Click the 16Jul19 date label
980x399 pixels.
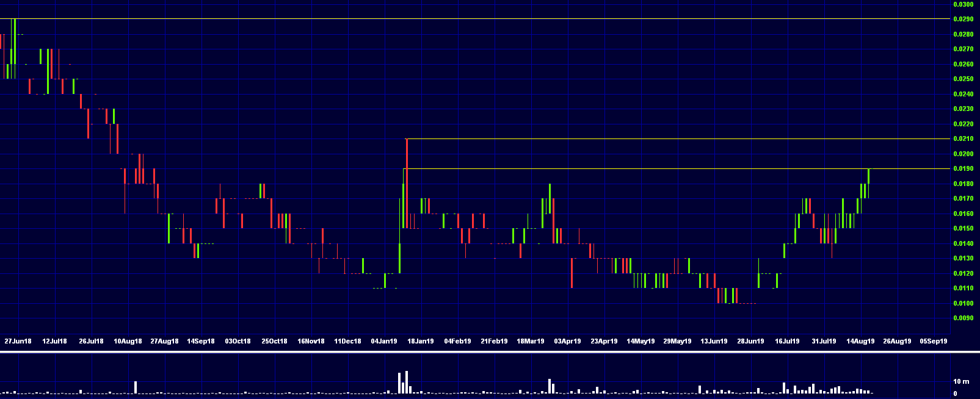[787, 341]
